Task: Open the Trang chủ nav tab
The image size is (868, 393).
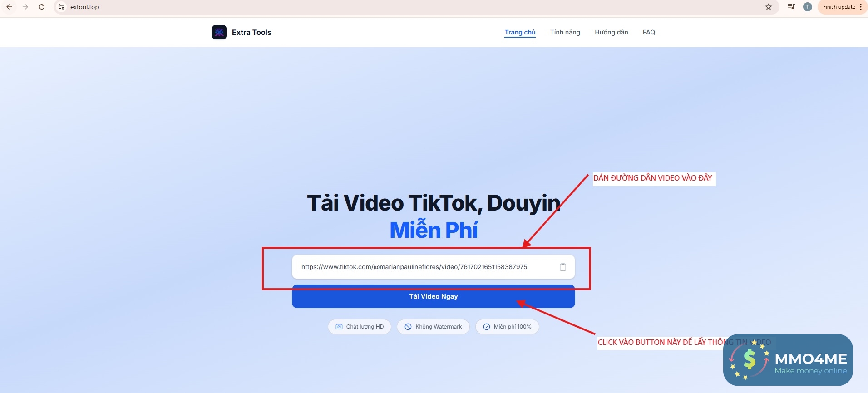Action: [x=520, y=32]
